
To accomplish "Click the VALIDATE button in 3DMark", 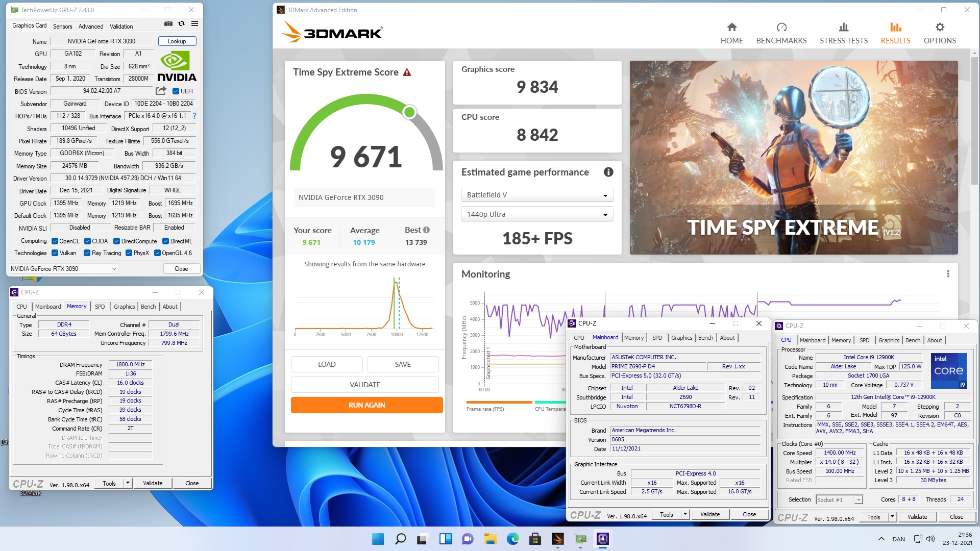I will click(364, 385).
